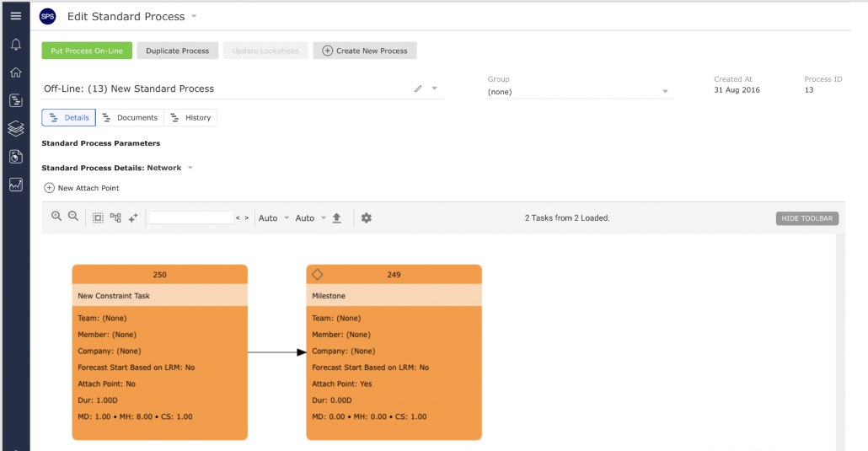Screen dimensions: 868x451
Task: Open the first Auto dropdown in the toolbar
Action: [274, 218]
